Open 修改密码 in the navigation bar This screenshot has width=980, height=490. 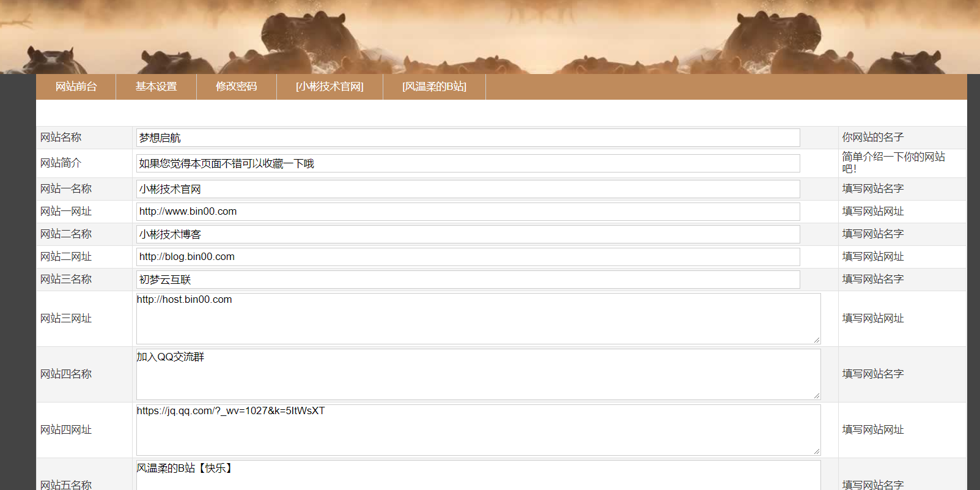pos(236,87)
